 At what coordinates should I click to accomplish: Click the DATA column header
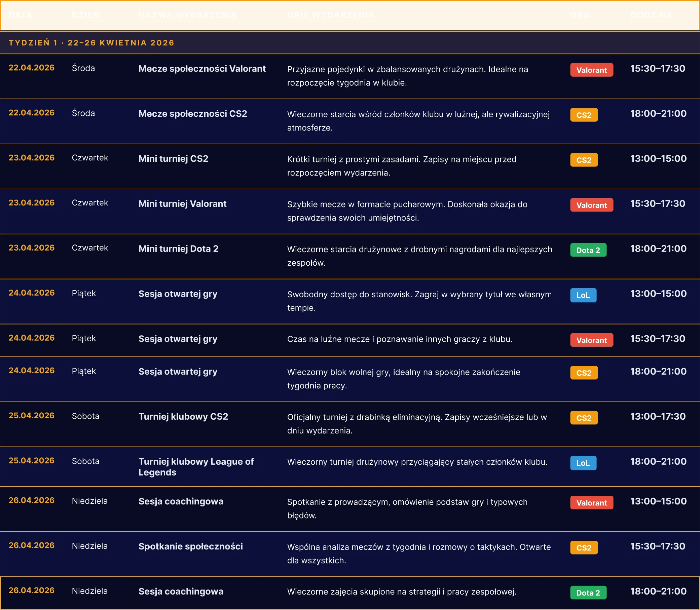(21, 15)
